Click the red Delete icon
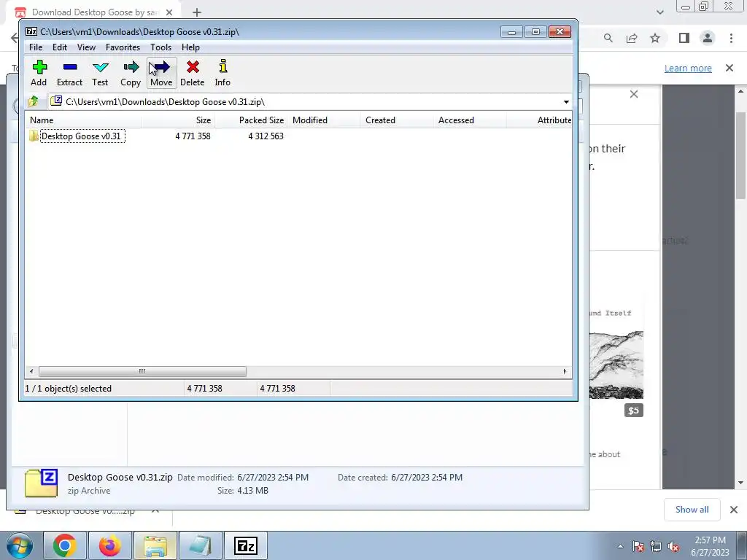Image resolution: width=747 pixels, height=560 pixels. tap(193, 73)
